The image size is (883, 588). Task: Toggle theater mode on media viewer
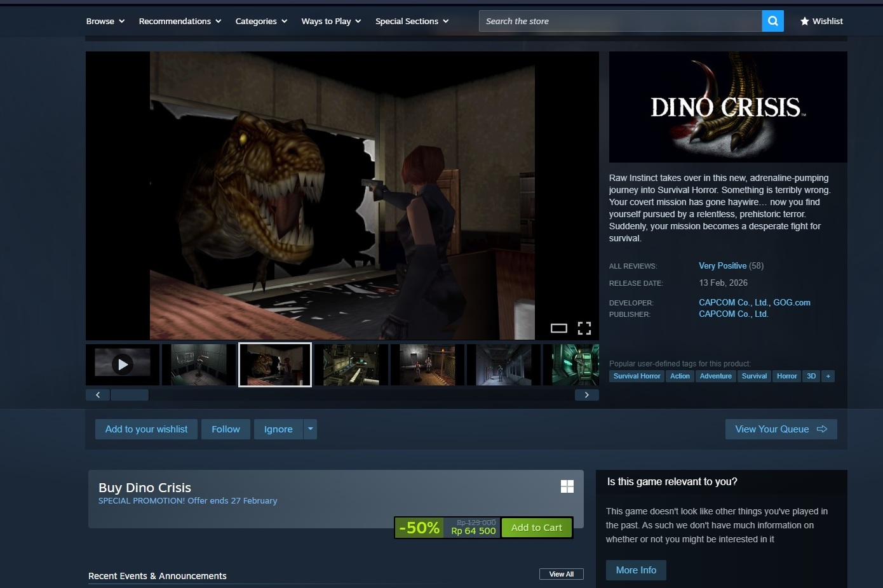(x=558, y=328)
